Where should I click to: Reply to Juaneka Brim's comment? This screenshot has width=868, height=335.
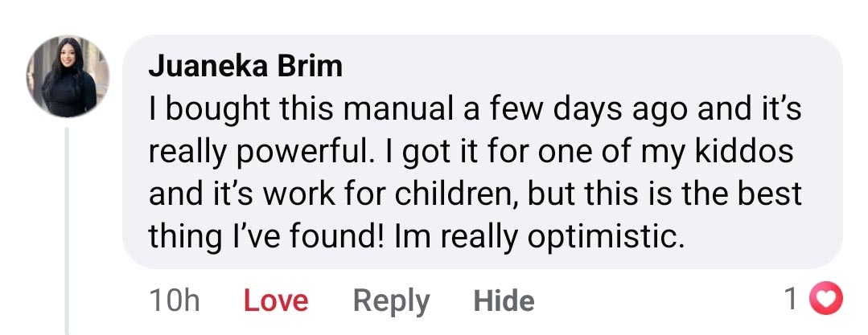click(391, 301)
